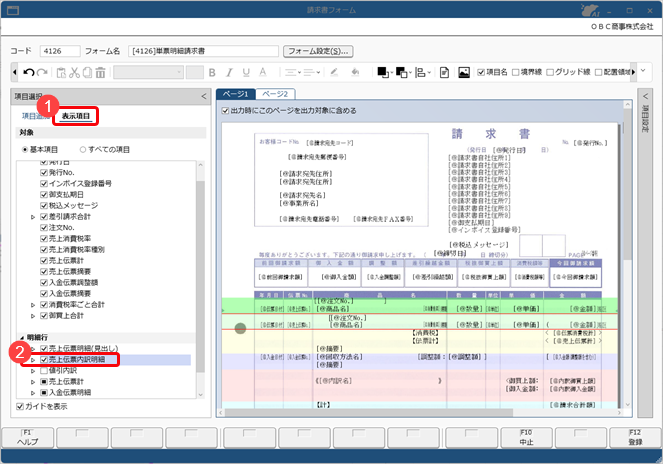Click the コード input field
Screen dimensions: 664x464
tap(60, 51)
